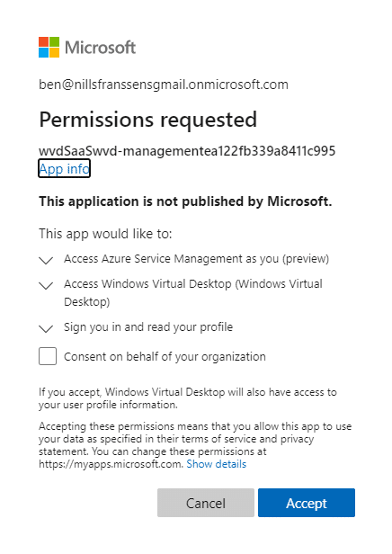Expand the Windows Virtual Desktop permission chevron
Screen dimensions: 392x554
46,285
